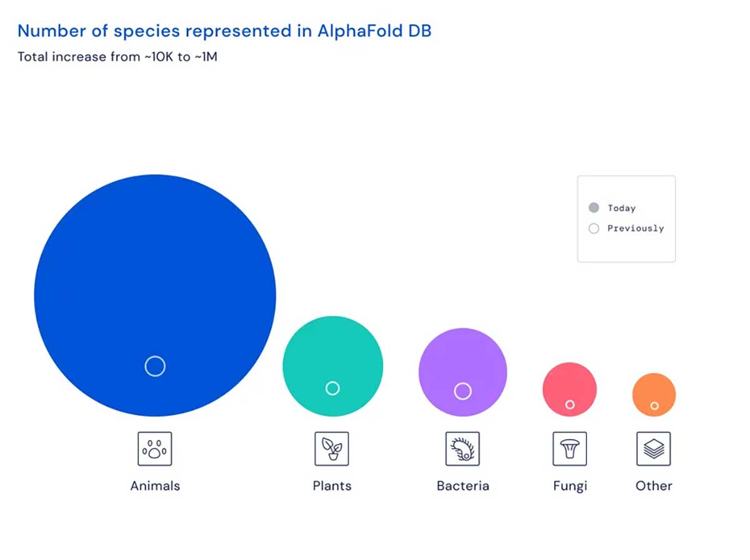Click the Fungi text label

coord(570,486)
